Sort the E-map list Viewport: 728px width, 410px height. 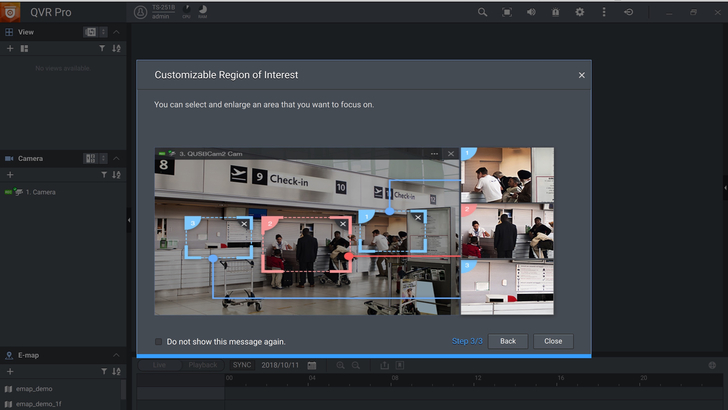(x=116, y=371)
